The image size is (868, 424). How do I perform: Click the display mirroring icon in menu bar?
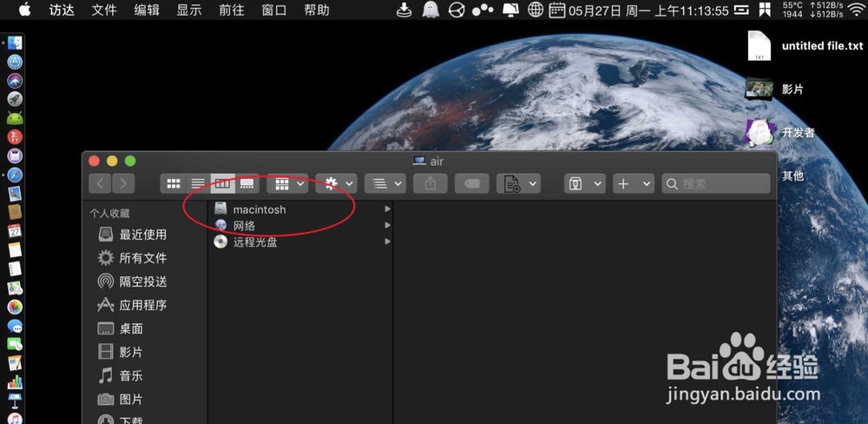(x=510, y=10)
